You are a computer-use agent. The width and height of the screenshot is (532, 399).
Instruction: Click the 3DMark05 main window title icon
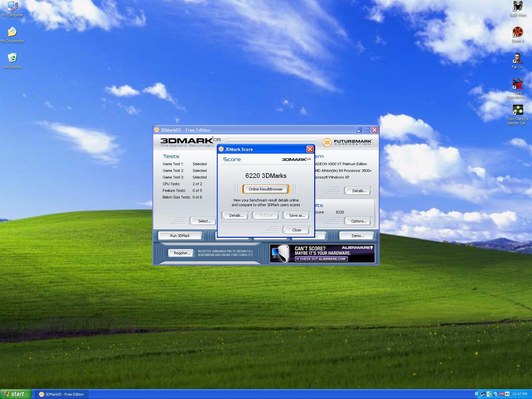[157, 130]
